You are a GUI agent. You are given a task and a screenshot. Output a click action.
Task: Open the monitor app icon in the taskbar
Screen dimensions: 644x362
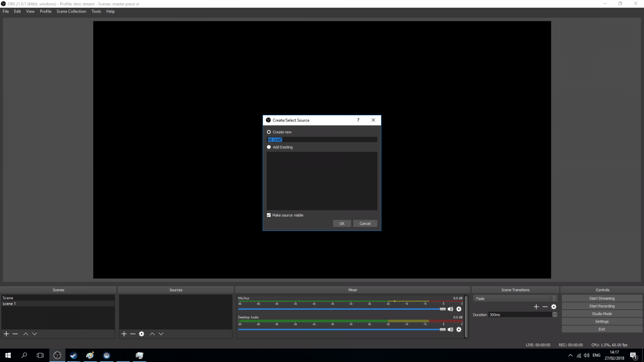click(x=140, y=355)
